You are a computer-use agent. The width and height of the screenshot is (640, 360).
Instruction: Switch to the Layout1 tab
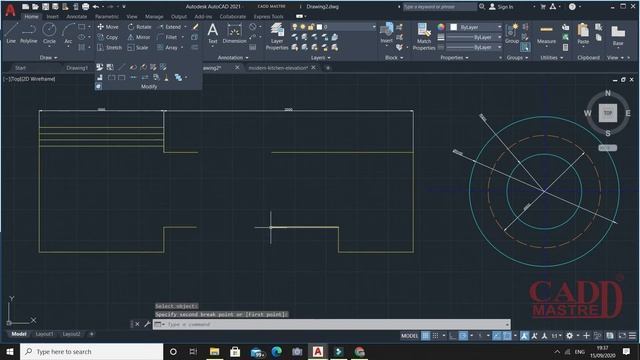tap(44, 334)
